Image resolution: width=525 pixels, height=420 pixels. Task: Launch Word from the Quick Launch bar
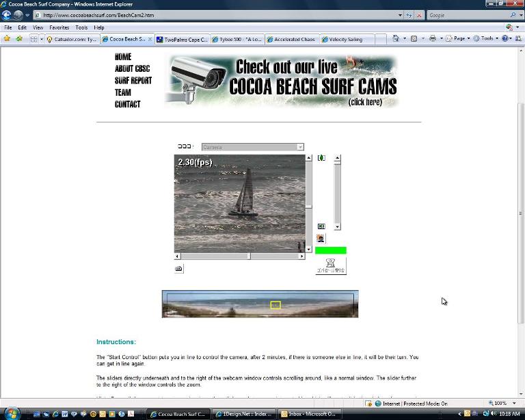tap(65, 414)
